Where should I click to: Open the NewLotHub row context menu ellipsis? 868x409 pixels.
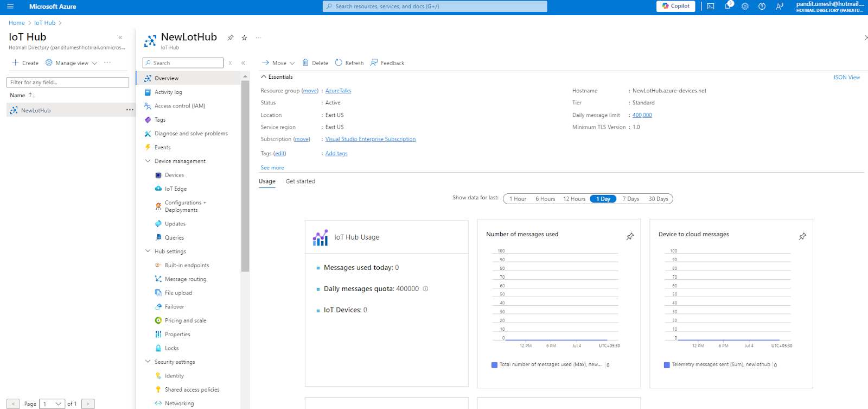[x=130, y=110]
